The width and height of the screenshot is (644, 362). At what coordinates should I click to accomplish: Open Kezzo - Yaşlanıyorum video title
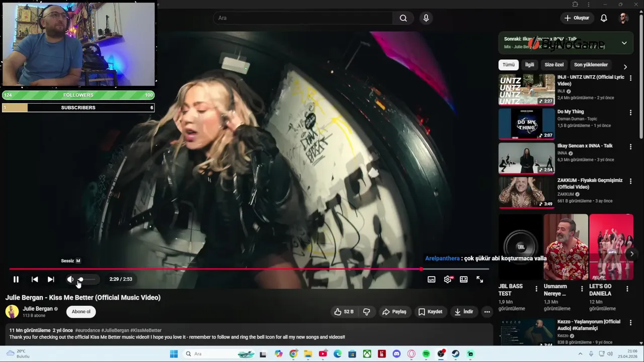[x=589, y=325]
